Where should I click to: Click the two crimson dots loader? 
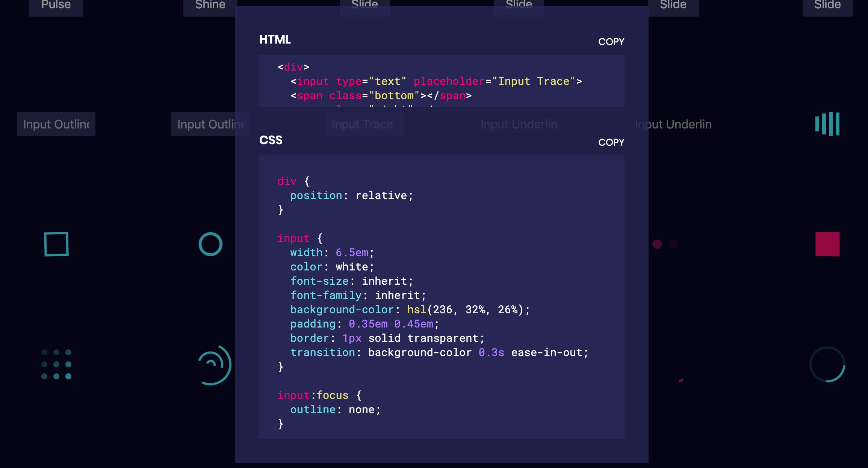pos(665,244)
